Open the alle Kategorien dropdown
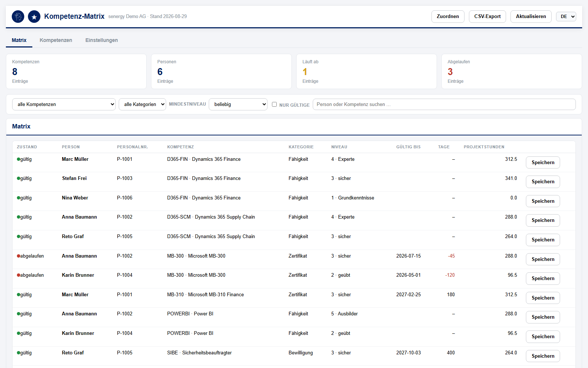The height and width of the screenshot is (368, 588). (x=142, y=105)
